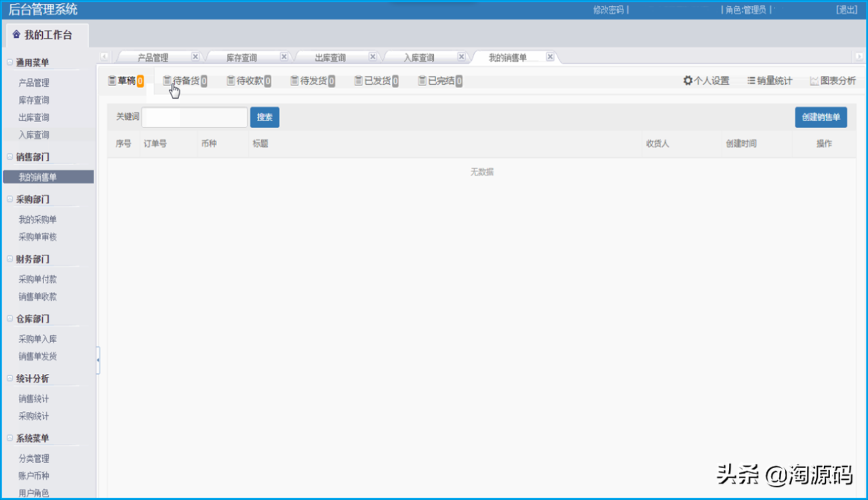Viewport: 868px width, 500px height.
Task: Open the 我的工作台 main tab
Action: click(46, 35)
